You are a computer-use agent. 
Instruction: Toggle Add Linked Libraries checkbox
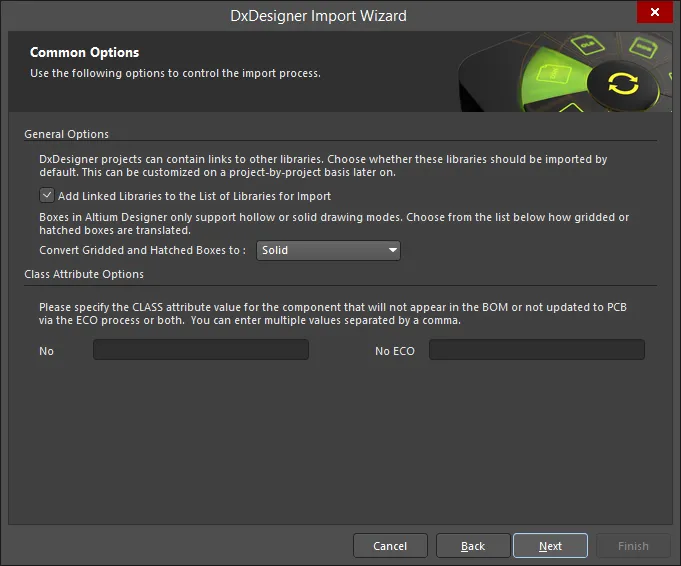click(47, 195)
